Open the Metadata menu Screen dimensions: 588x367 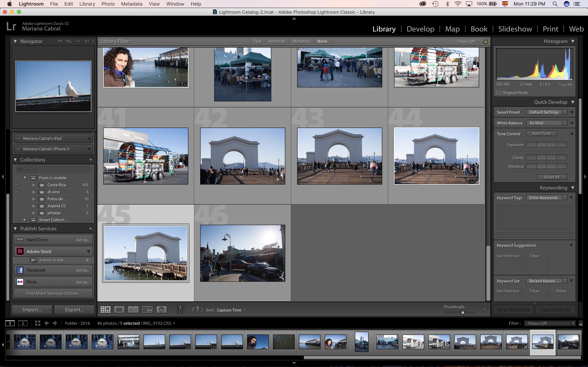(x=131, y=4)
